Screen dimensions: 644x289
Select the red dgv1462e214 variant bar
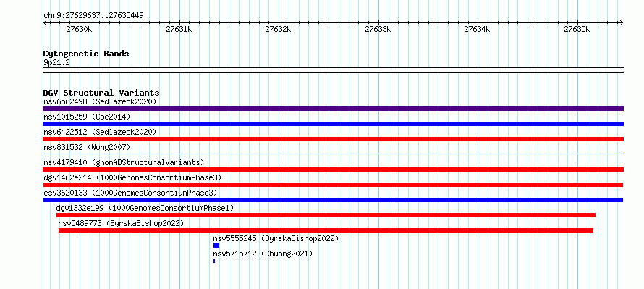pos(333,185)
